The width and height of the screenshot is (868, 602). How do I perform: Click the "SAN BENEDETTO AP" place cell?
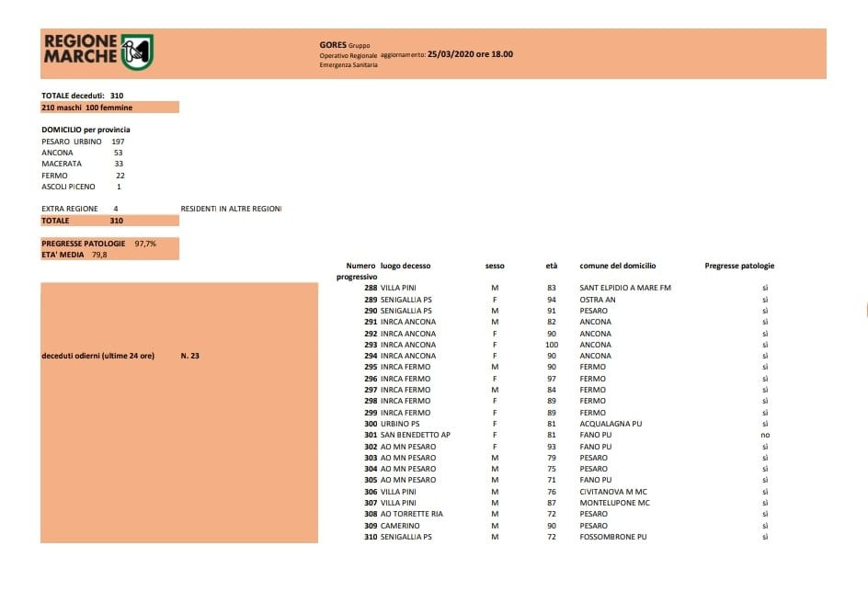416,435
